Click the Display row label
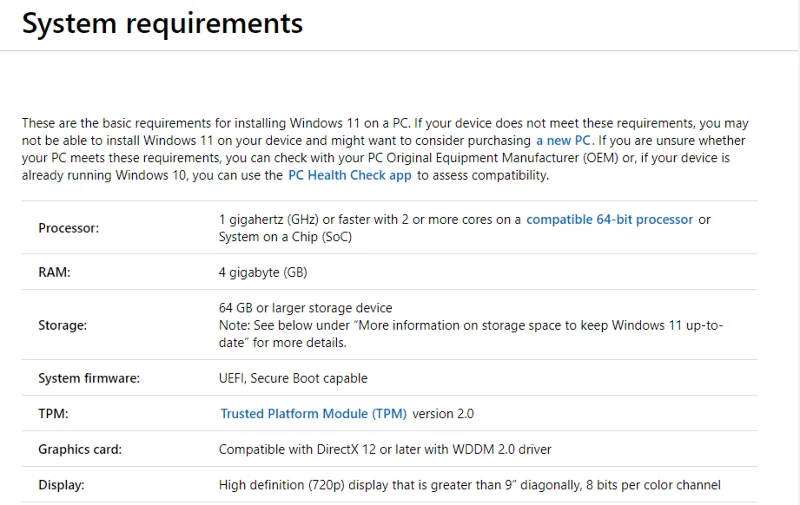800x505 pixels. coord(61,485)
